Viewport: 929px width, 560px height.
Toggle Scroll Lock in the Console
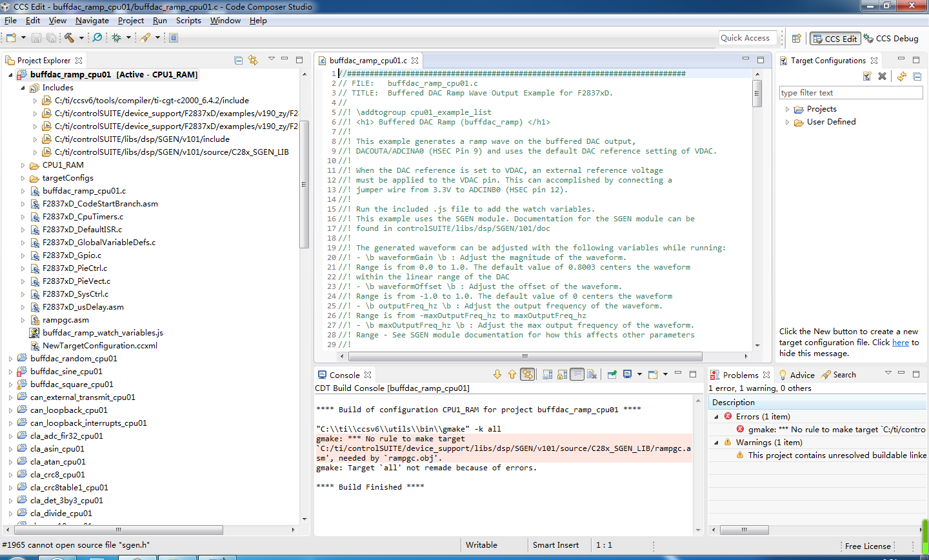pos(563,375)
